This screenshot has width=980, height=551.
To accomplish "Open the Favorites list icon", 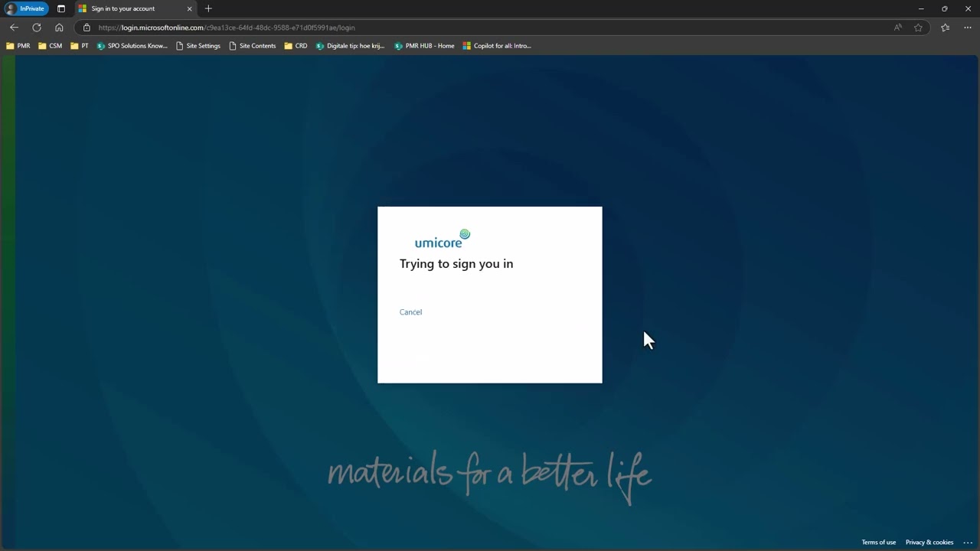I will [x=946, y=28].
